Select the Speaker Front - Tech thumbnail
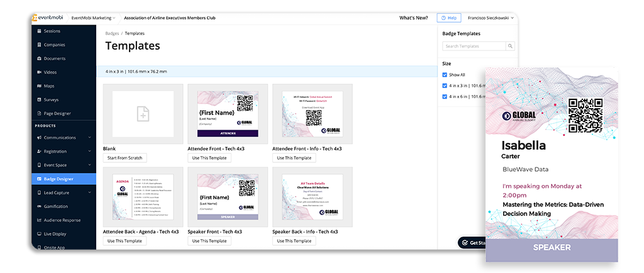Screen dimensions: 644x273 click(x=228, y=197)
